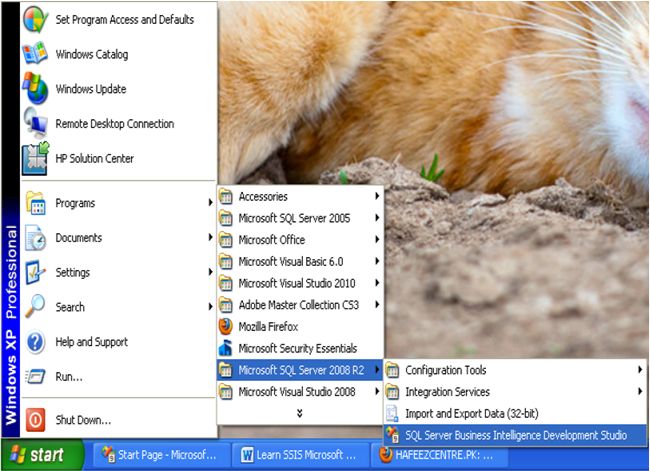The width and height of the screenshot is (650, 471).
Task: Expand Microsoft Visual Basic 6.0 submenu arrow
Action: coord(377,261)
